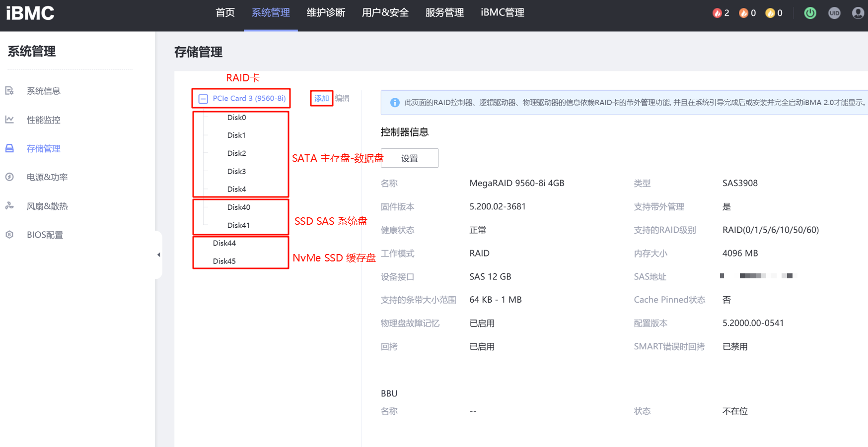Select Disk0 in the storage tree
This screenshot has width=868, height=447.
click(x=236, y=118)
